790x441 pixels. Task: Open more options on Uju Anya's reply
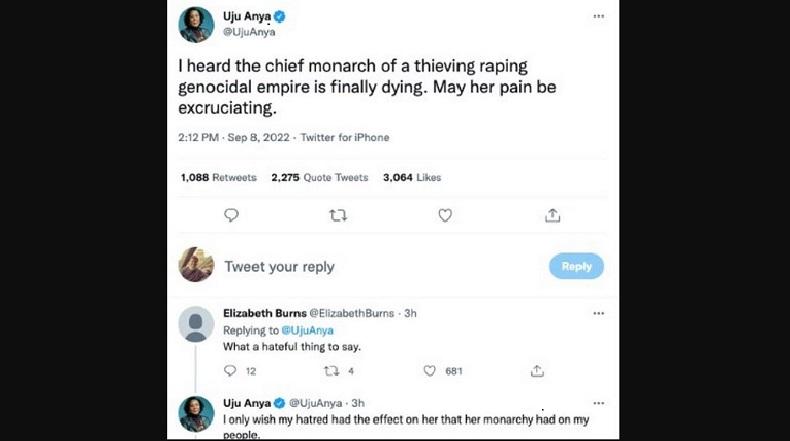598,402
